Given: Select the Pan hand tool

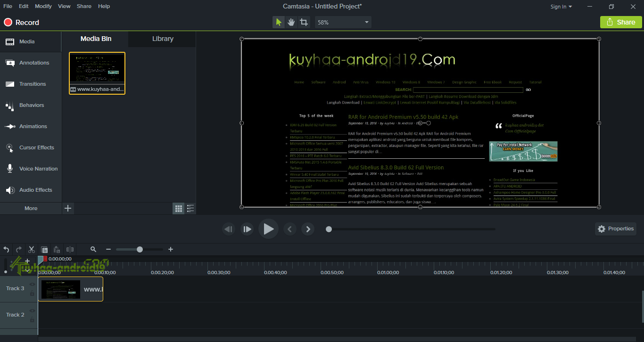Looking at the screenshot, I should 291,22.
